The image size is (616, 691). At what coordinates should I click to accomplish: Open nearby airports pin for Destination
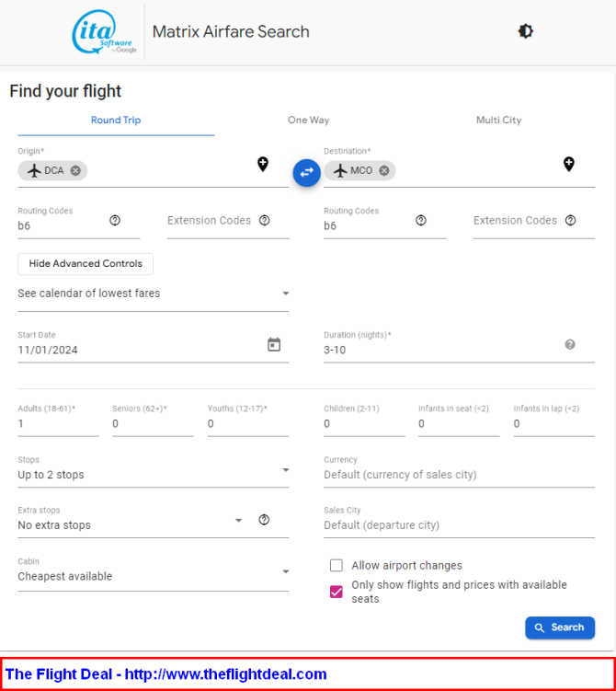click(569, 165)
